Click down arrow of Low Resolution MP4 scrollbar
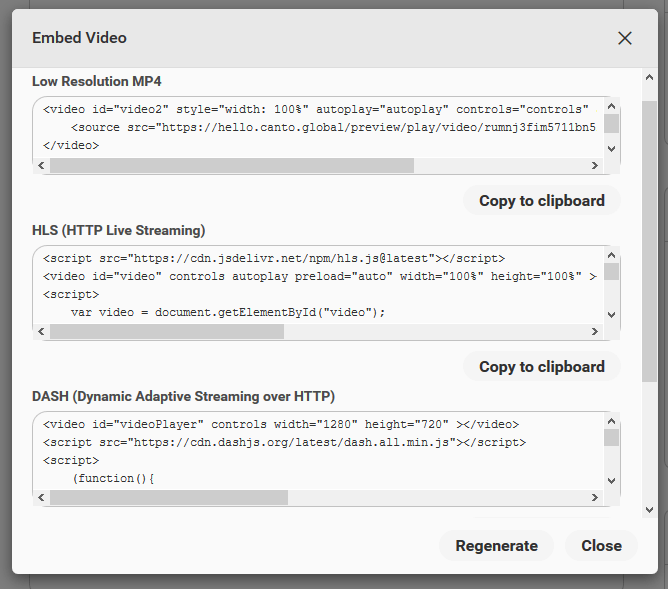668x589 pixels. coord(611,149)
